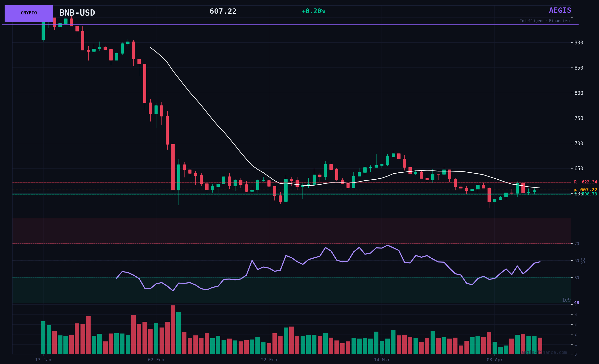Click the 900 price axis label
Screen dimensions: 599x364
579,42
